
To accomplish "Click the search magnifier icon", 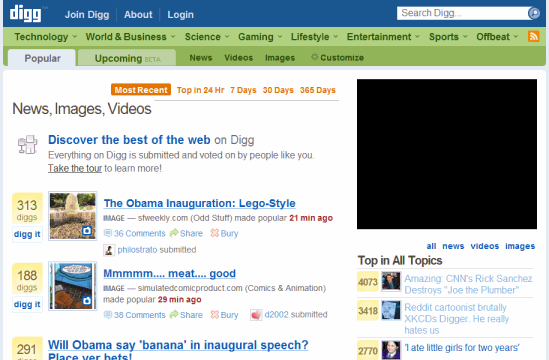I will (534, 13).
